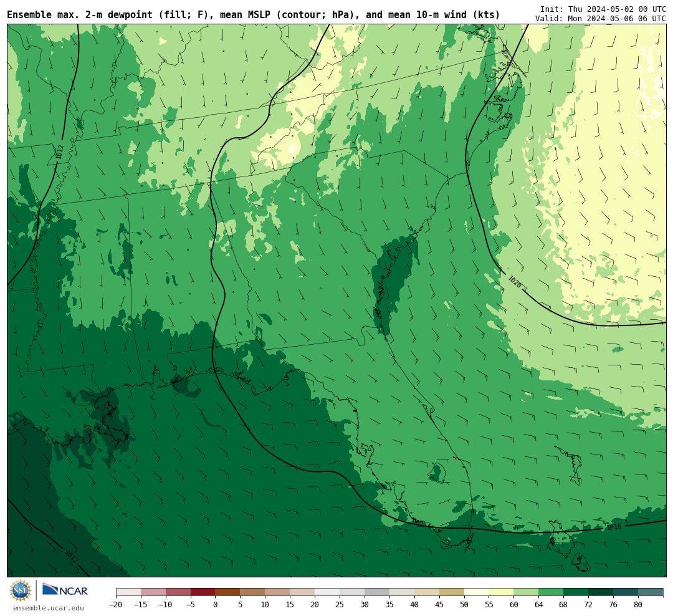
Task: Click the colorbar tick label 60
Action: pyautogui.click(x=514, y=605)
